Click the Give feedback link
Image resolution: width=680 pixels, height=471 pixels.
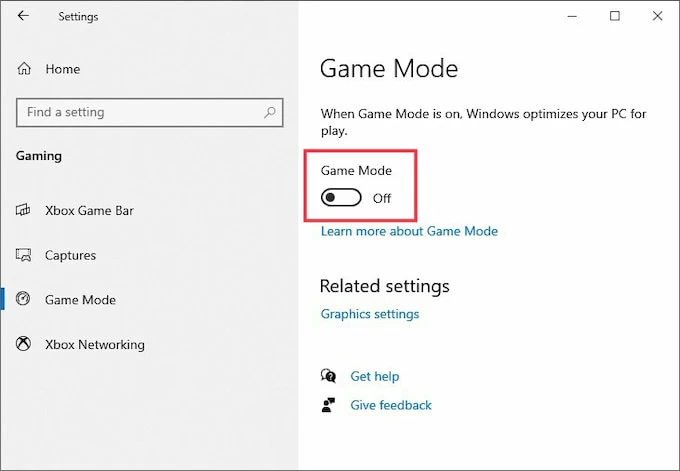[x=391, y=405]
